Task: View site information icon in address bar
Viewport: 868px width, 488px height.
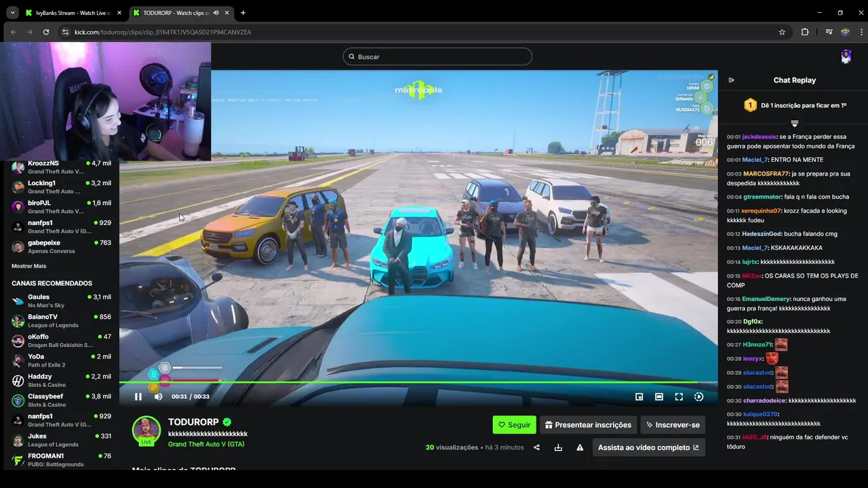Action: click(65, 32)
